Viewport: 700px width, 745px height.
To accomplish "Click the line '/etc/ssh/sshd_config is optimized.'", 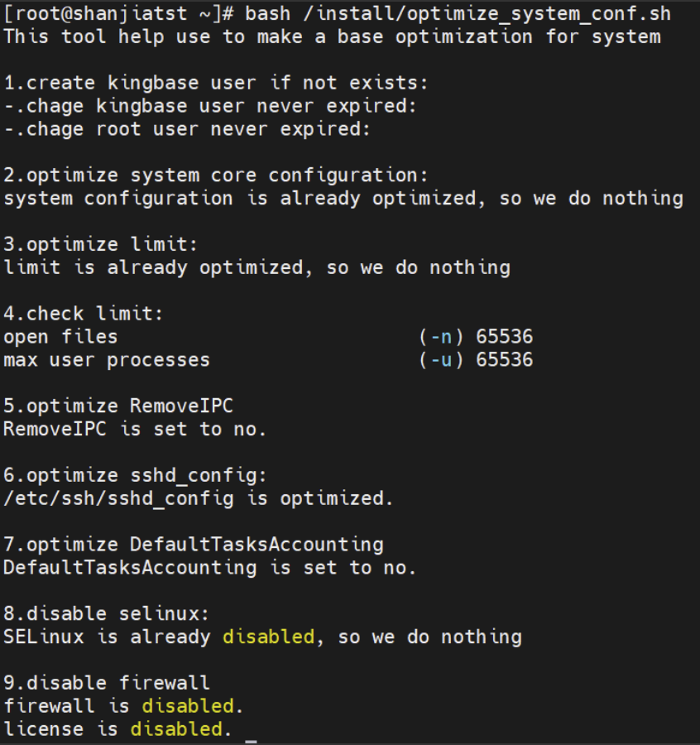I will pos(199,498).
